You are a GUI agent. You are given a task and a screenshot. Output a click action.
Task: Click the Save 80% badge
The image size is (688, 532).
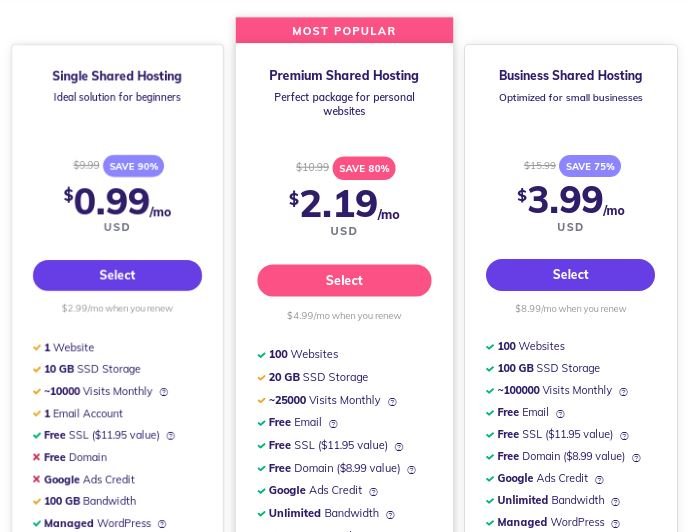click(x=364, y=168)
